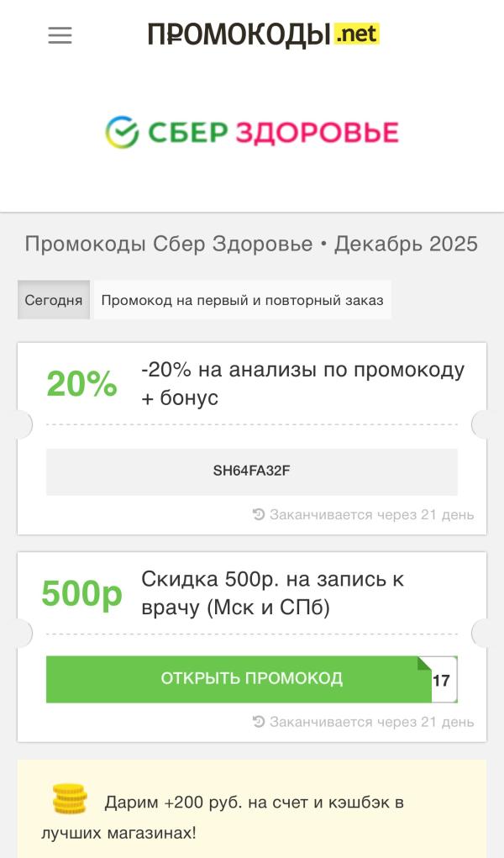This screenshot has height=858, width=504.
Task: Open the hamburger menu
Action: coord(60,35)
